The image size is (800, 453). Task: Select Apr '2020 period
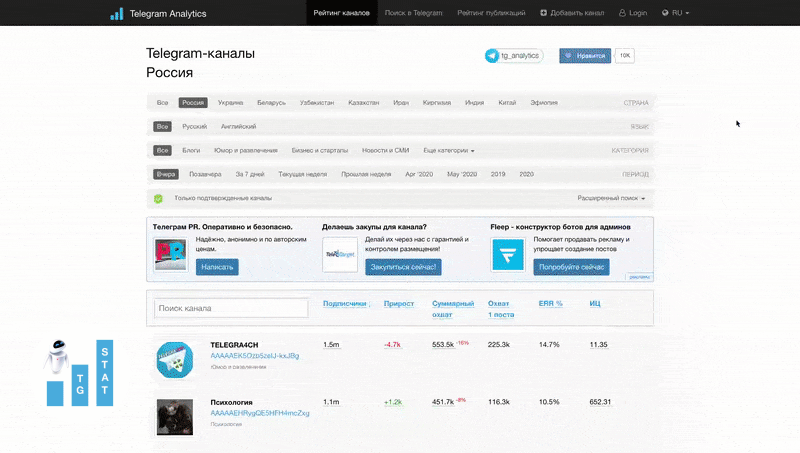419,174
